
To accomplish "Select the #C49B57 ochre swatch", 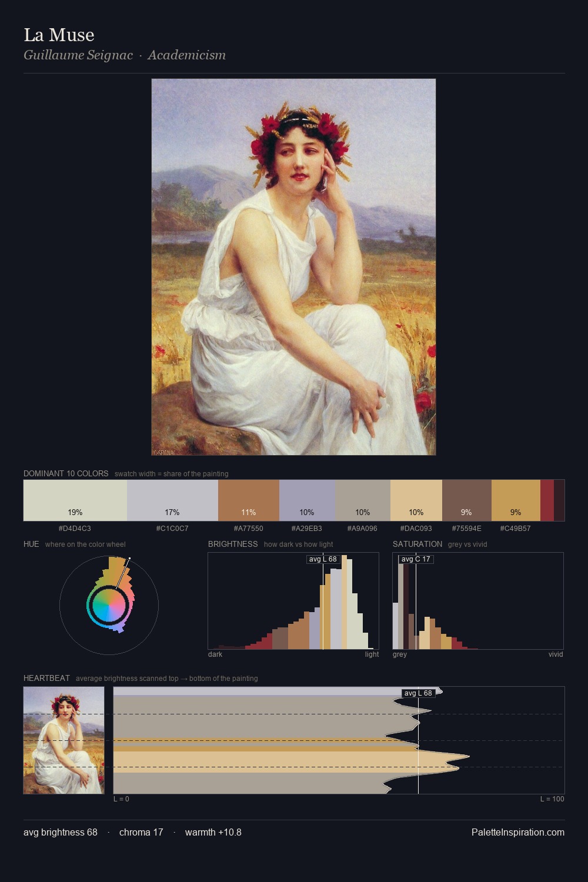I will tap(516, 500).
